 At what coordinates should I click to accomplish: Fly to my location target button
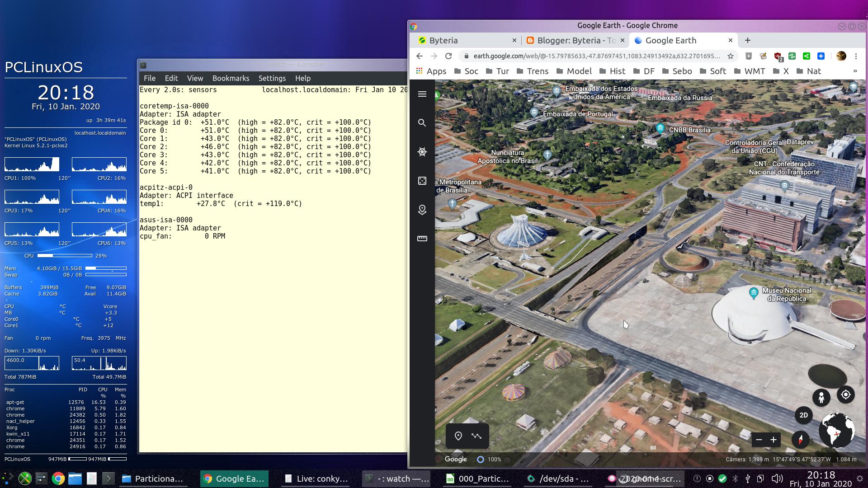[846, 394]
